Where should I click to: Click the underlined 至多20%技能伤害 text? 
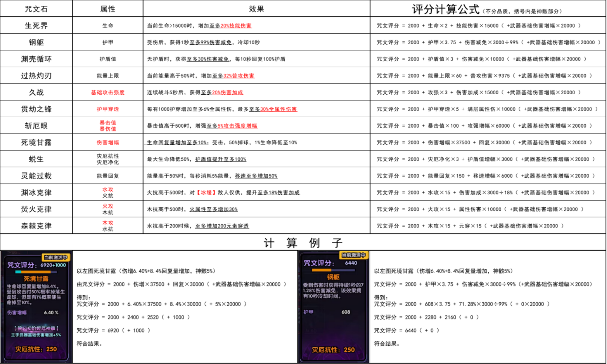(230, 26)
